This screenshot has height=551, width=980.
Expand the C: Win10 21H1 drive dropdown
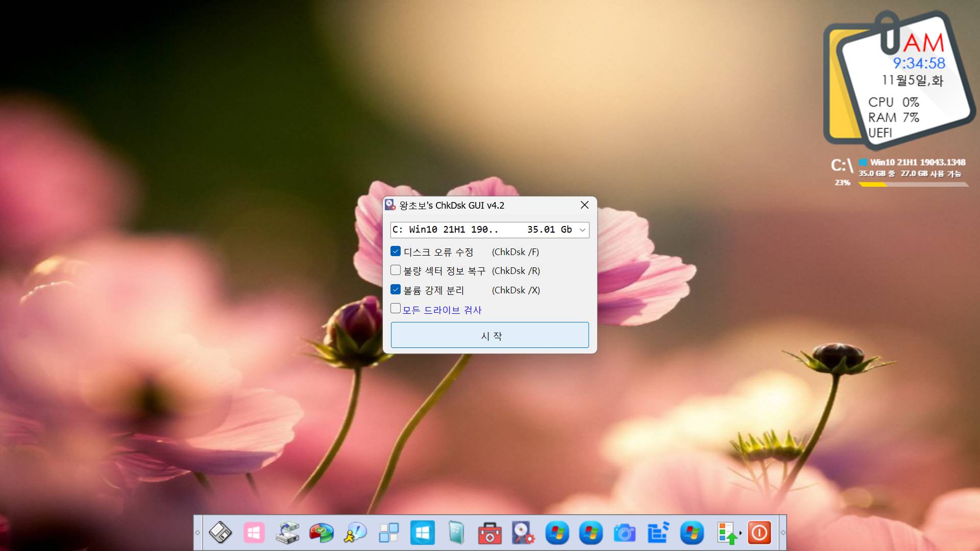click(x=582, y=230)
